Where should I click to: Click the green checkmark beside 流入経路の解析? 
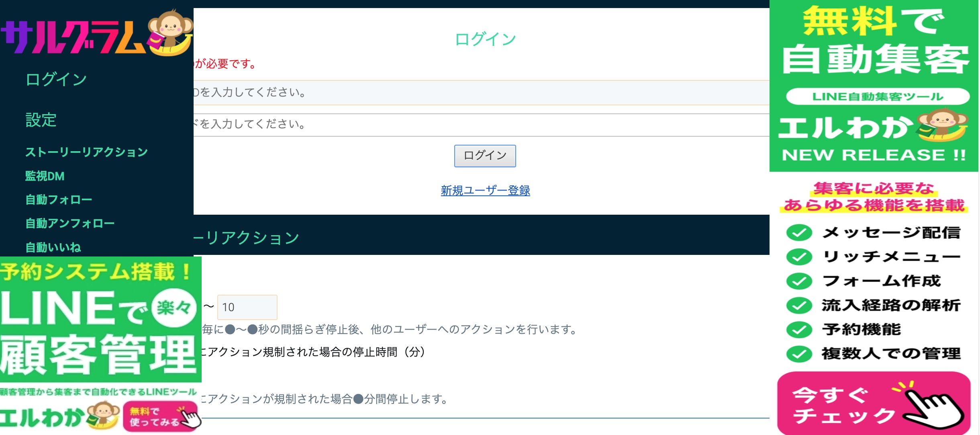click(x=799, y=305)
